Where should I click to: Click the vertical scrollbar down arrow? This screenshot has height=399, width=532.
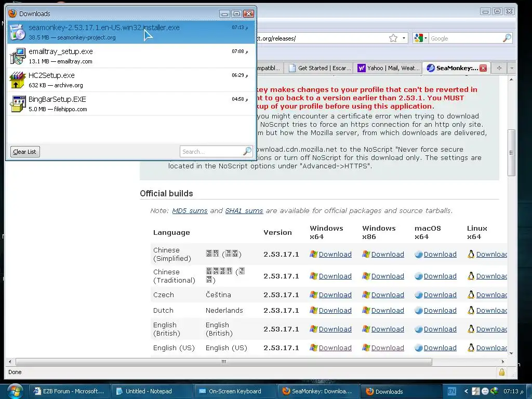point(511,353)
